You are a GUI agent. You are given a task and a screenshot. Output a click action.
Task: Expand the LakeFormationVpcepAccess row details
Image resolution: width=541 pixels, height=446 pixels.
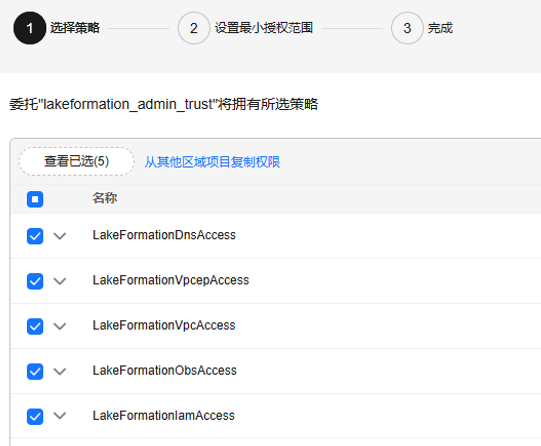click(60, 281)
